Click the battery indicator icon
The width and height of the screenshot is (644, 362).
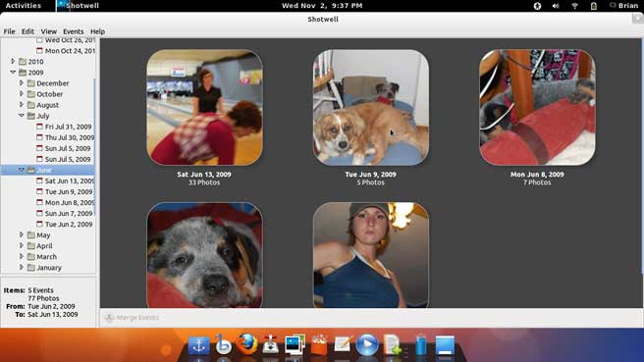pyautogui.click(x=594, y=6)
